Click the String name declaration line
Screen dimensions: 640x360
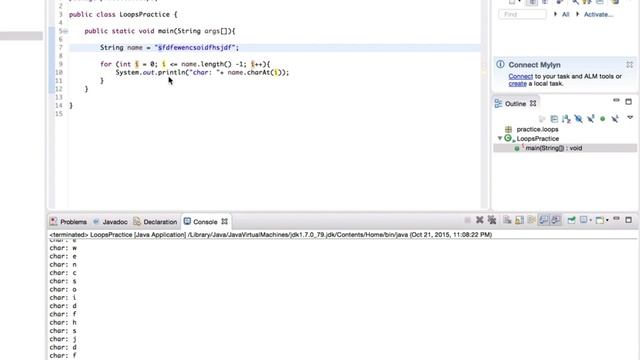point(169,48)
